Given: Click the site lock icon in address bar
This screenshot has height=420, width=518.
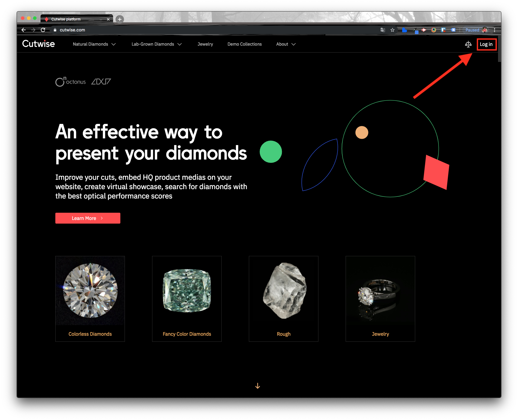Looking at the screenshot, I should 55,30.
